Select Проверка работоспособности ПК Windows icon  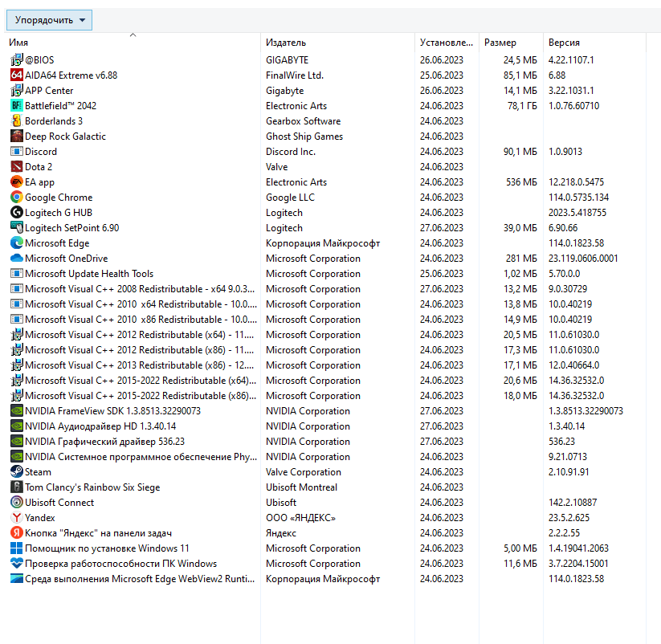[16, 564]
